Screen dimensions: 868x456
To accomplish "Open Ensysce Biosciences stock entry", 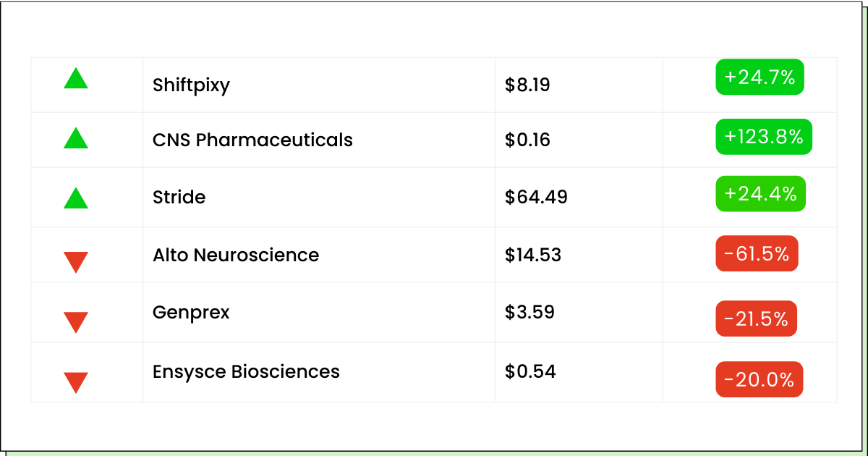I will [246, 372].
